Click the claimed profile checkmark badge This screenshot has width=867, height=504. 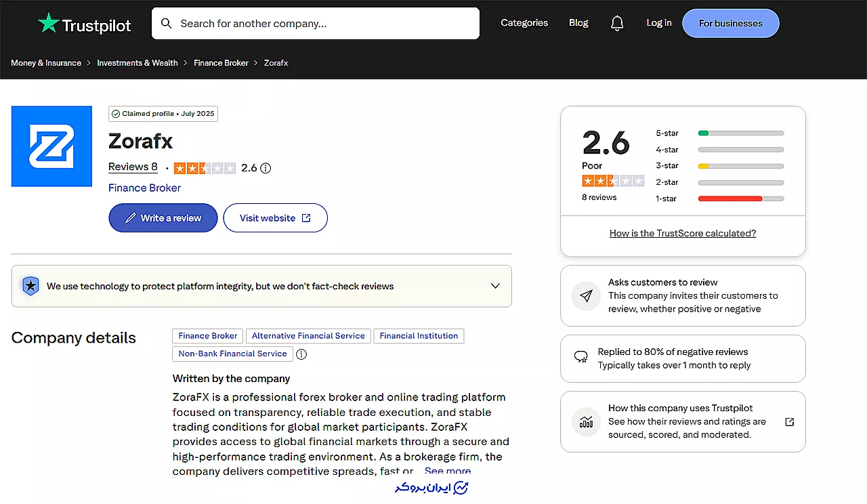163,114
